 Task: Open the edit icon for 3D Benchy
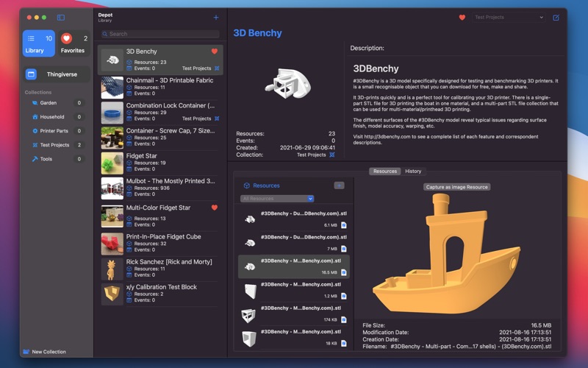click(x=556, y=17)
